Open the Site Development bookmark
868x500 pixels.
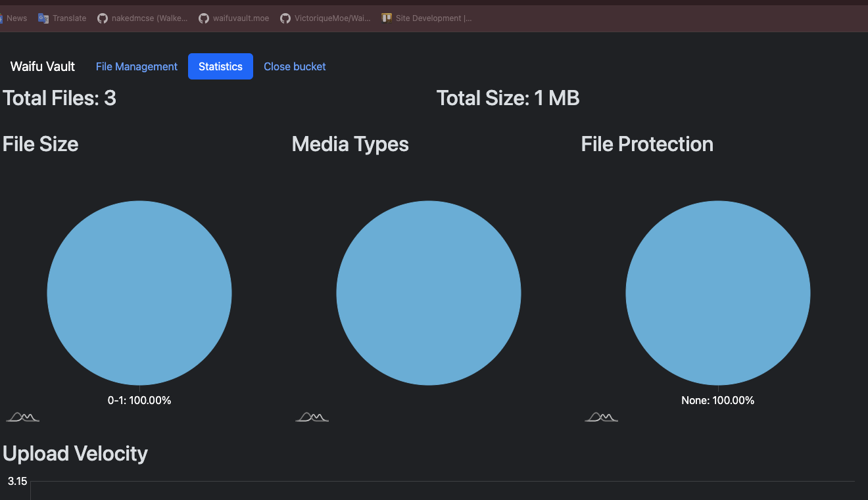(427, 18)
